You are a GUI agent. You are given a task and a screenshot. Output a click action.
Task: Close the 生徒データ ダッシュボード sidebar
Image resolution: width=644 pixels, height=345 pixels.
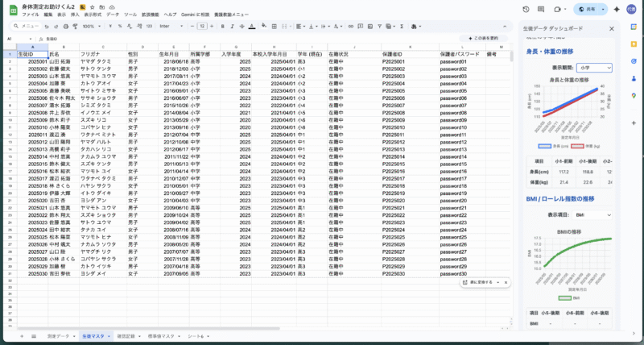pos(611,28)
